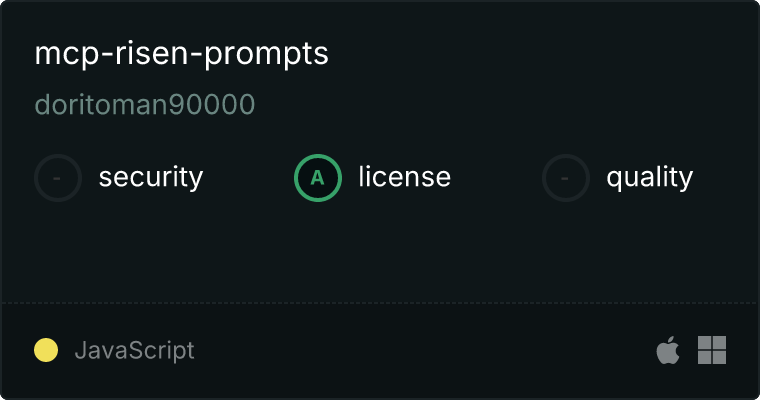Click the empty security grade circle
760x400 pixels.
tap(58, 178)
